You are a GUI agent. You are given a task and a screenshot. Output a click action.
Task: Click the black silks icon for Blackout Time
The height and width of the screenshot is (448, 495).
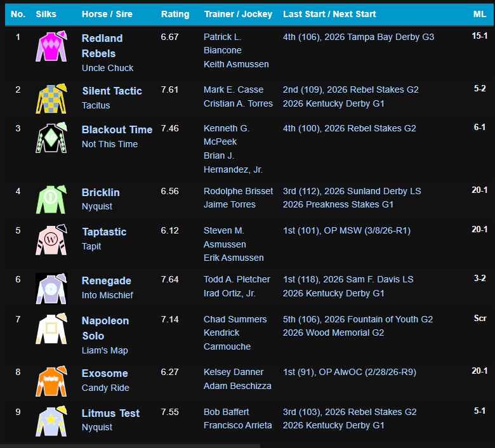[x=51, y=138]
